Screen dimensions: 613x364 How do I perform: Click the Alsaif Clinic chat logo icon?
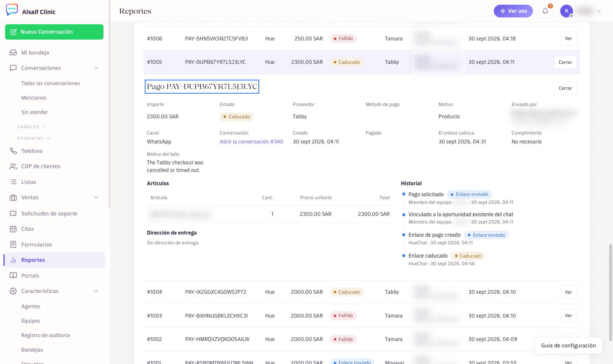click(12, 10)
